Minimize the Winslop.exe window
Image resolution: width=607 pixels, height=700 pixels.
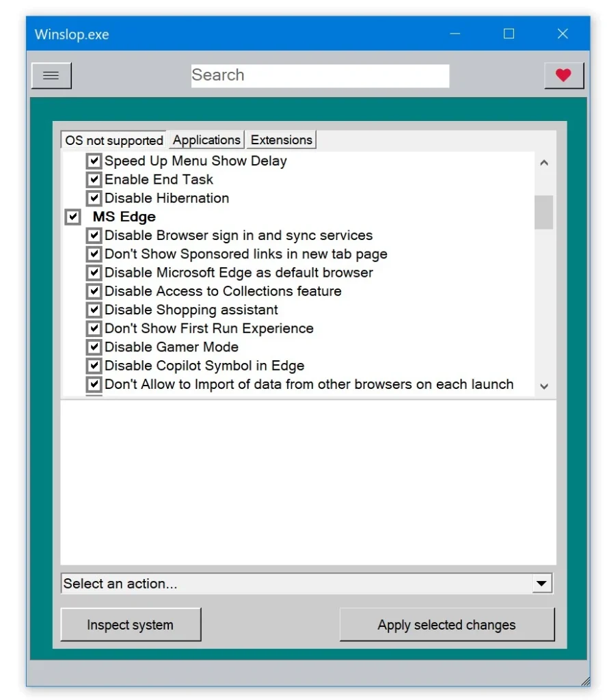tap(455, 34)
